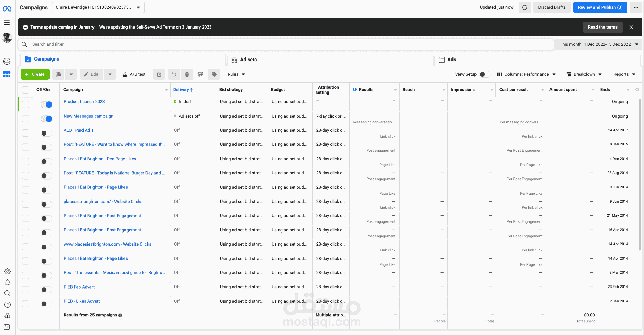This screenshot has height=335, width=644.
Task: Open Settings gear in sidebar
Action: pyautogui.click(x=7, y=271)
